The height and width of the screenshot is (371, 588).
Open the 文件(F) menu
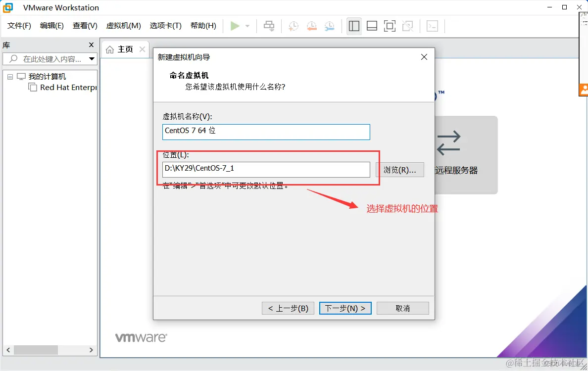pyautogui.click(x=19, y=26)
